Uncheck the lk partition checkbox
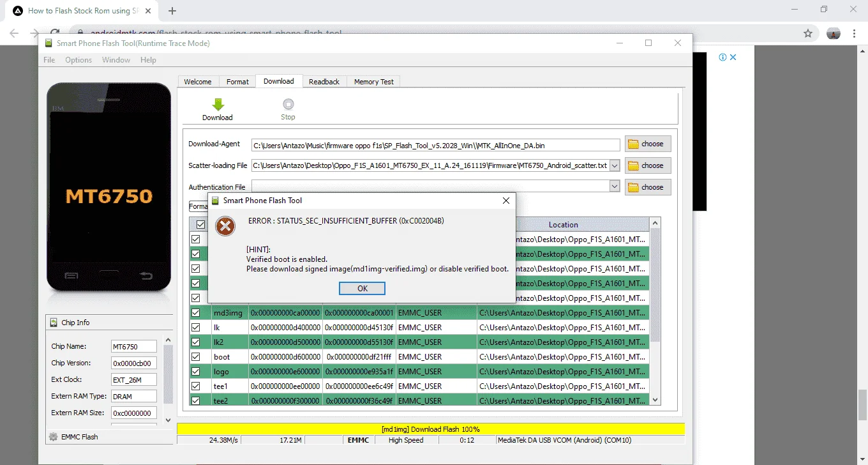Viewport: 868px width, 465px height. click(196, 328)
